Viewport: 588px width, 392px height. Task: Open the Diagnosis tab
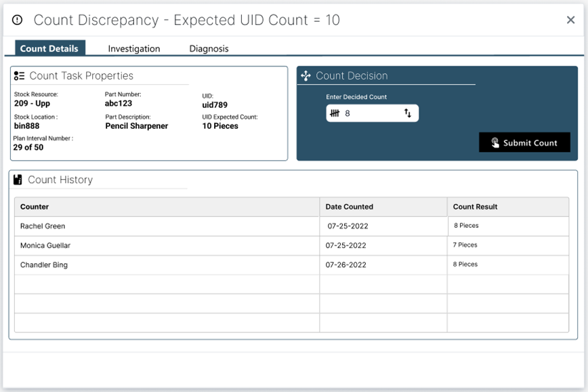[209, 49]
